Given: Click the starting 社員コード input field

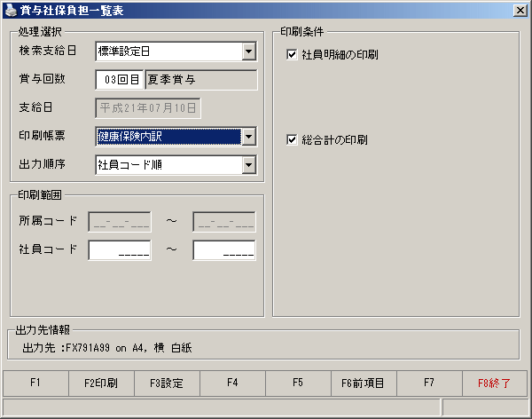Looking at the screenshot, I should click(x=120, y=250).
